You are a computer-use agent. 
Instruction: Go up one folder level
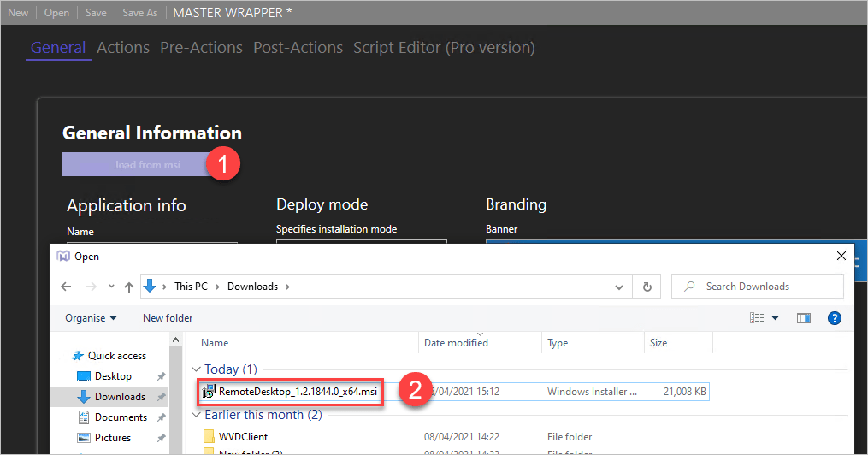(x=129, y=287)
